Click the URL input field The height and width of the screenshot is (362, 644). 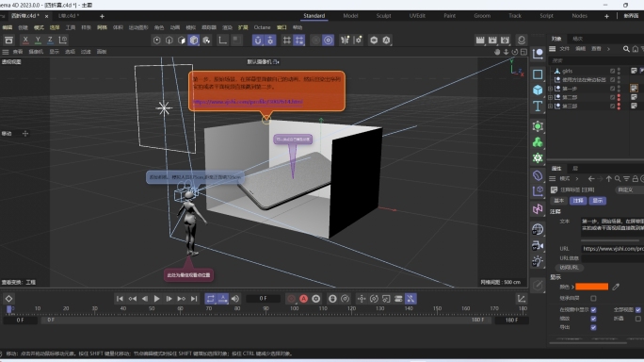click(x=612, y=249)
